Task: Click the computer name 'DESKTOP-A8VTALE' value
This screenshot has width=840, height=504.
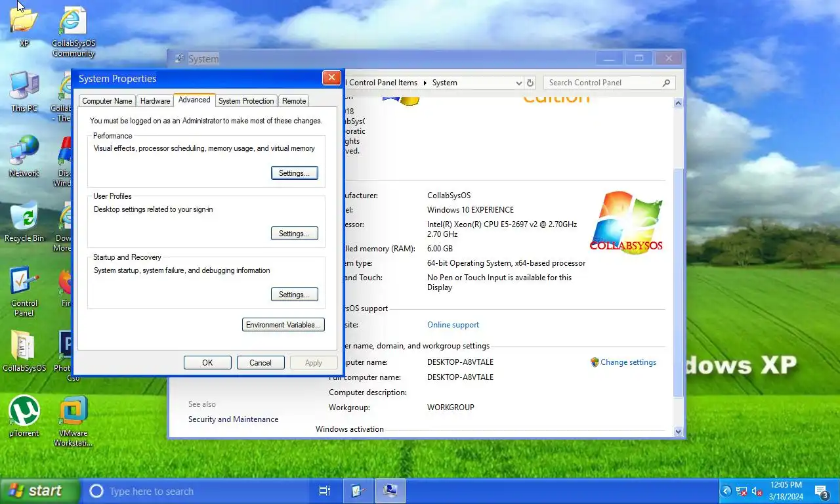Action: tap(460, 362)
